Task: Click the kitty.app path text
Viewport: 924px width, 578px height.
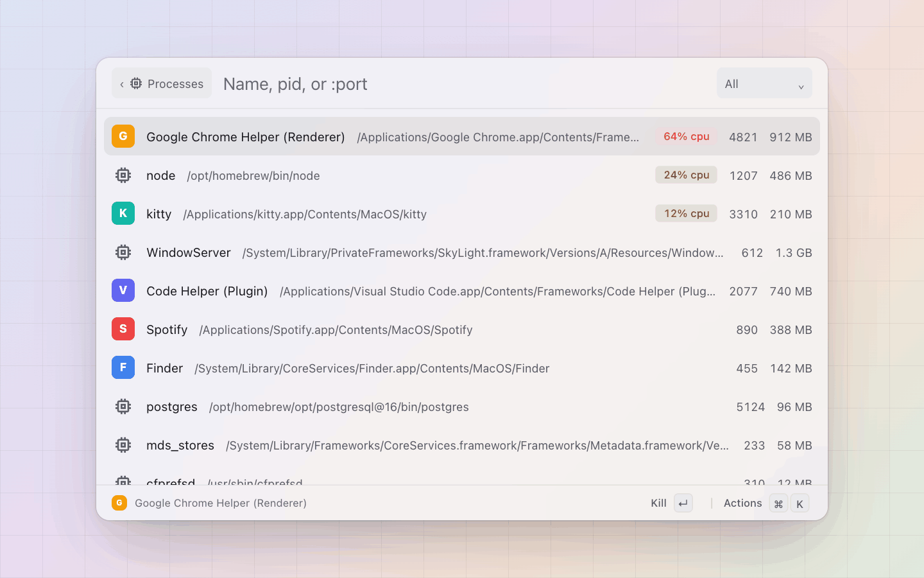Action: pos(305,214)
